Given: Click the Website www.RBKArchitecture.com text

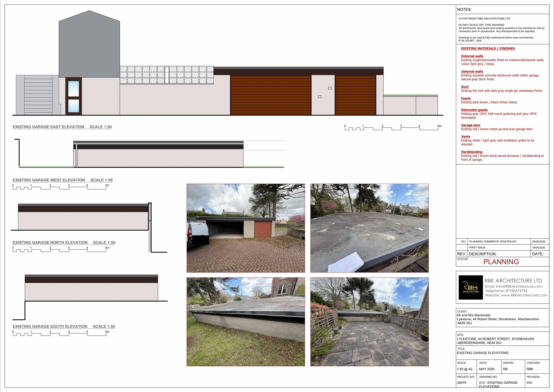Looking at the screenshot, I should [516, 295].
